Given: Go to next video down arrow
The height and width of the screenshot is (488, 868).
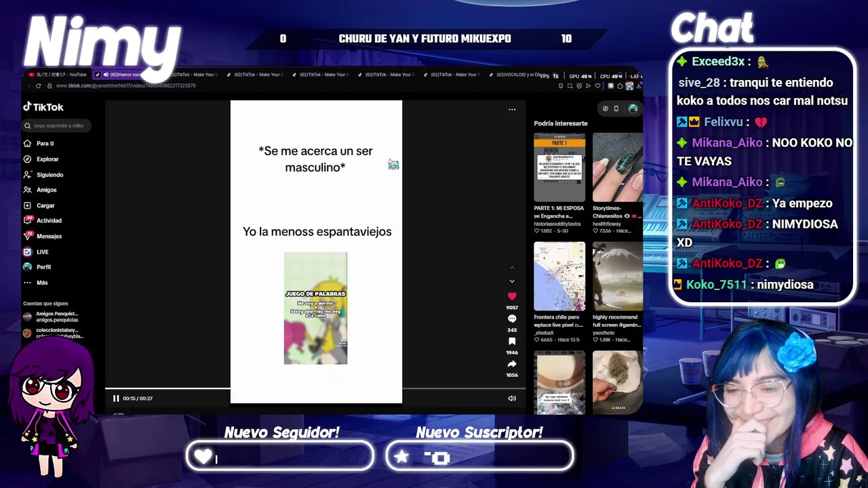Looking at the screenshot, I should [512, 281].
